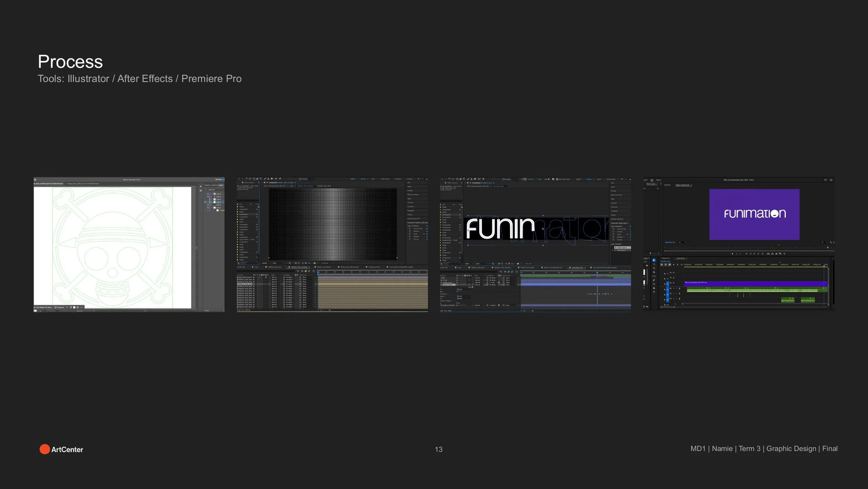
Task: Click the search magnifier icon in the halftone After Effects window
Action: 423,179
